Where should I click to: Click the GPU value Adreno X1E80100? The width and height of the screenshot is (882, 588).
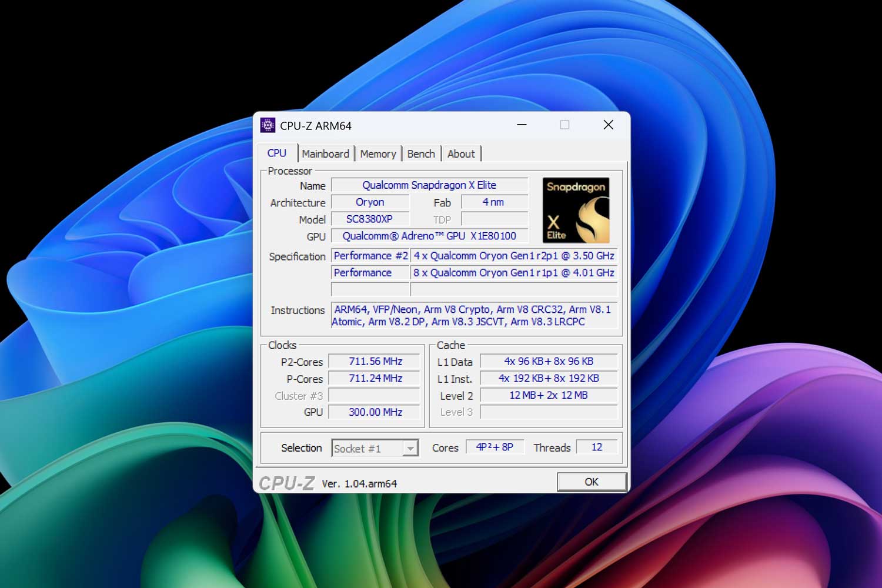pyautogui.click(x=429, y=236)
